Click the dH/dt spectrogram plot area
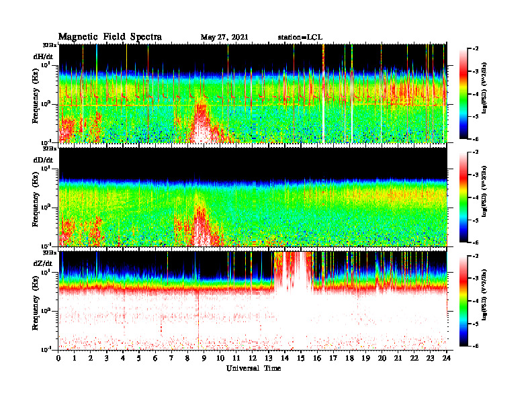532x411 pixels. [x=253, y=93]
